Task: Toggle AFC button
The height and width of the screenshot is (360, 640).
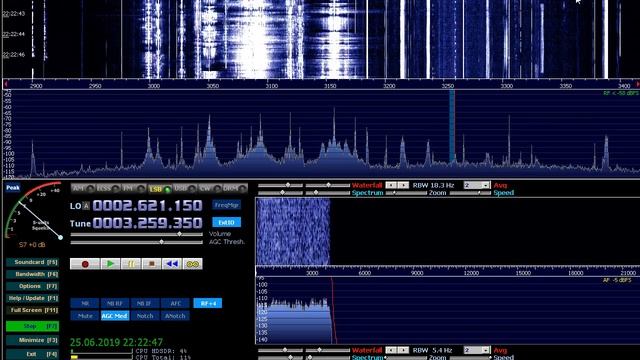Action: (x=175, y=303)
